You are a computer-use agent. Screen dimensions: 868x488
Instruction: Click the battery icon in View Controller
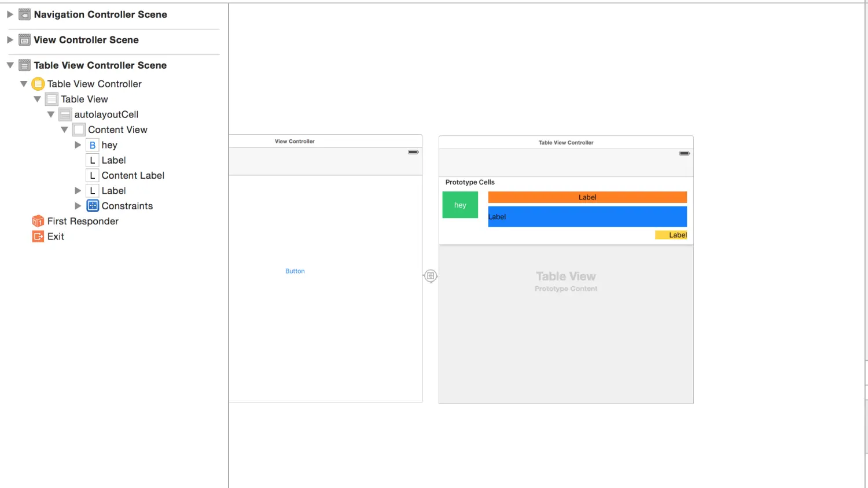(x=413, y=152)
